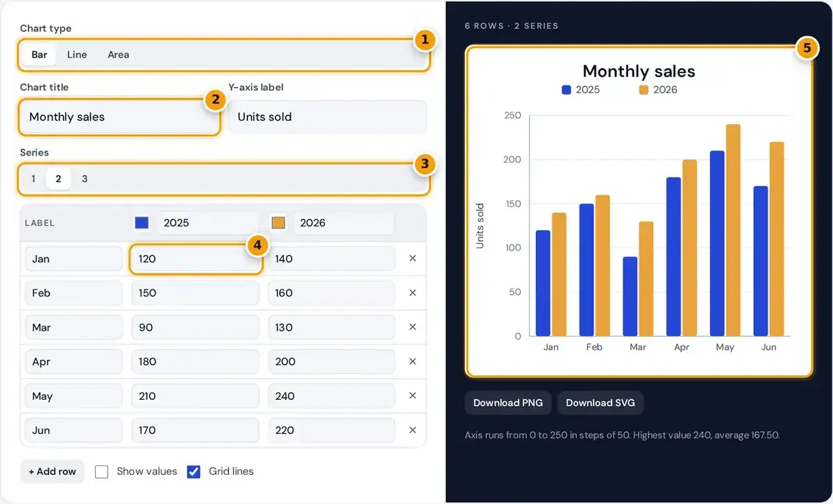Toggle the Show values checkbox
The height and width of the screenshot is (504, 833).
101,472
